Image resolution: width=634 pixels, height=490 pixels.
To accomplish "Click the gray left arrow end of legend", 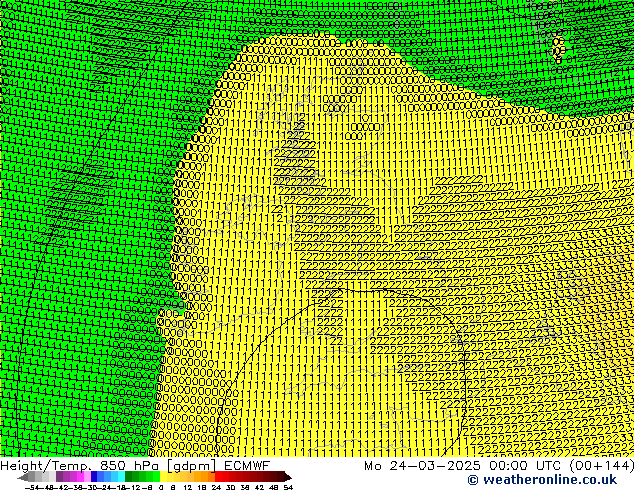I will pyautogui.click(x=23, y=477).
